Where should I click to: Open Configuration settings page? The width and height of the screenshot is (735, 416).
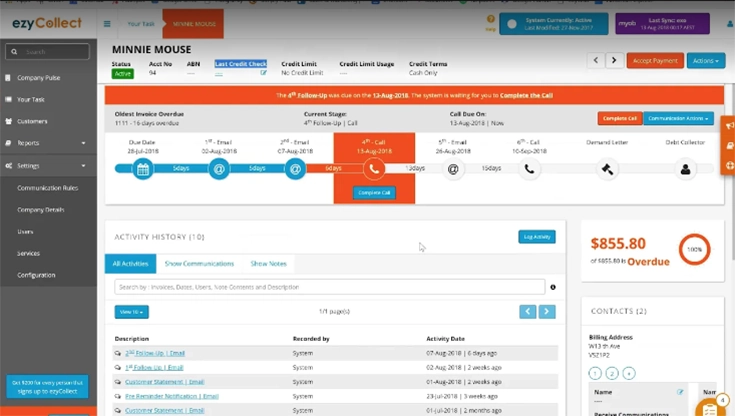click(36, 275)
